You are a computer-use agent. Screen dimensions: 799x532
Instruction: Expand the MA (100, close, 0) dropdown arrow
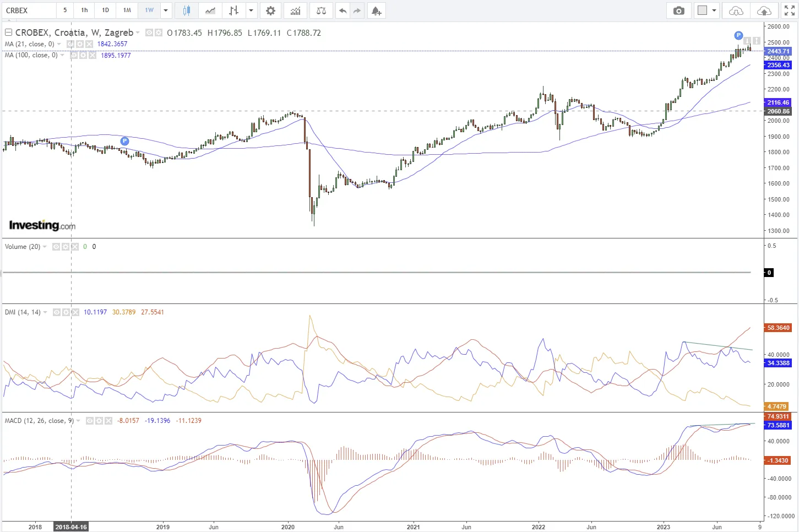coord(62,55)
